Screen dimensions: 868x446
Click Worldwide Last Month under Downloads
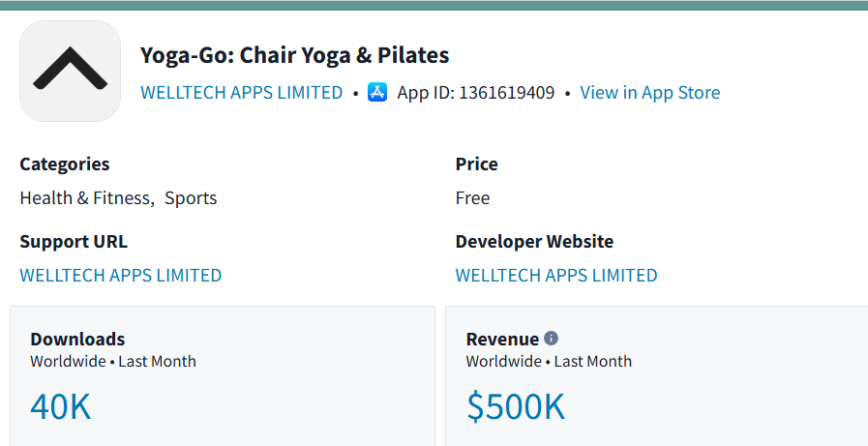(113, 361)
